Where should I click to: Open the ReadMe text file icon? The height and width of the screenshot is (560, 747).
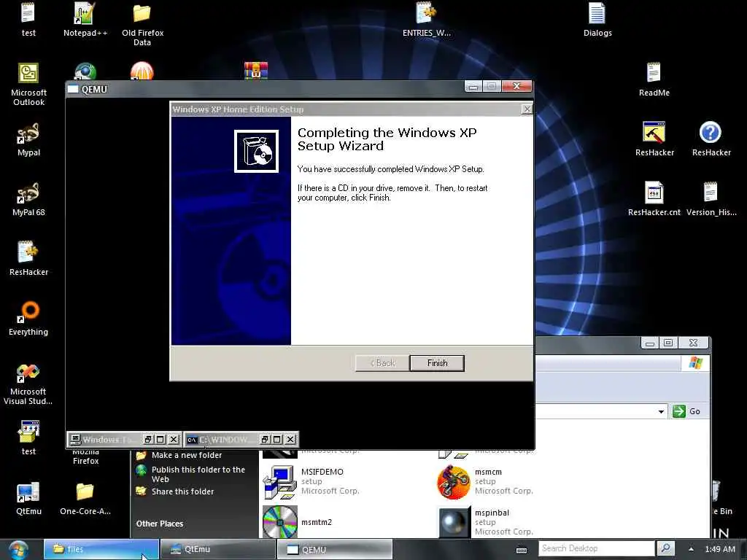point(654,79)
